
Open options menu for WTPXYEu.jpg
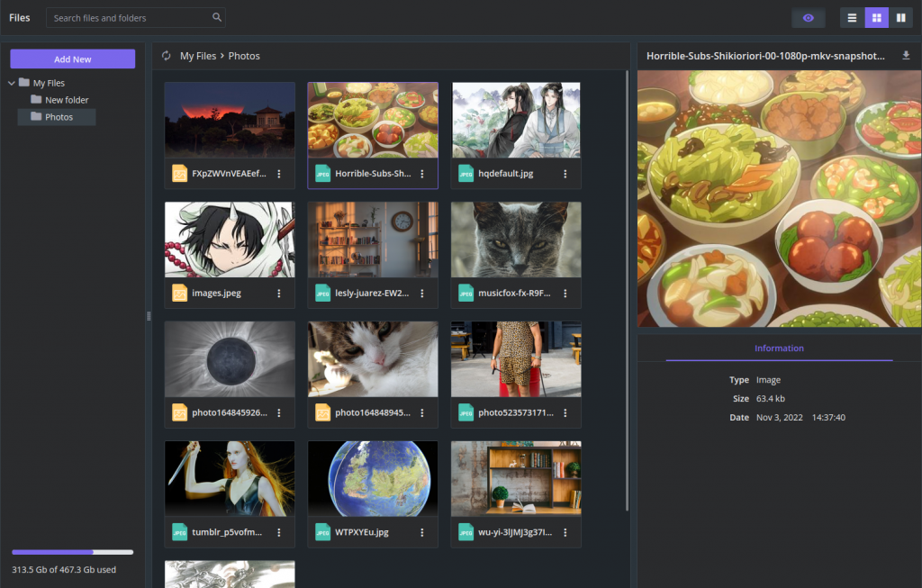click(x=422, y=531)
